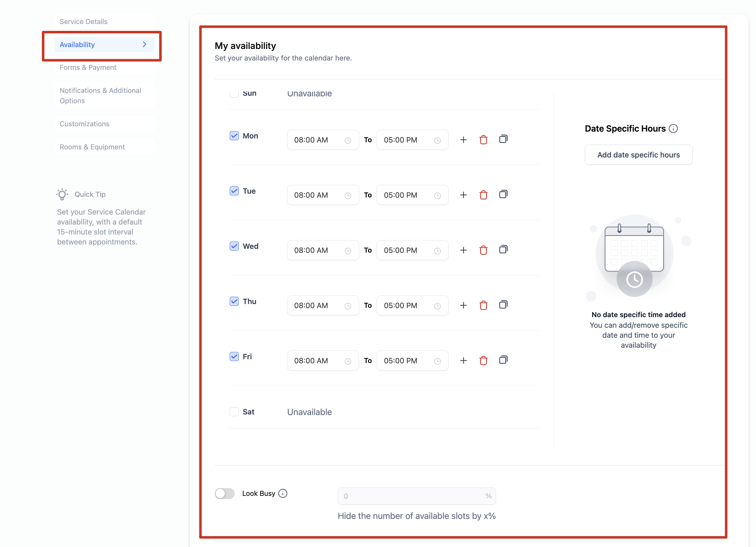Viewport: 756px width, 547px height.
Task: Open Friday start time clock dropdown
Action: [x=348, y=361]
